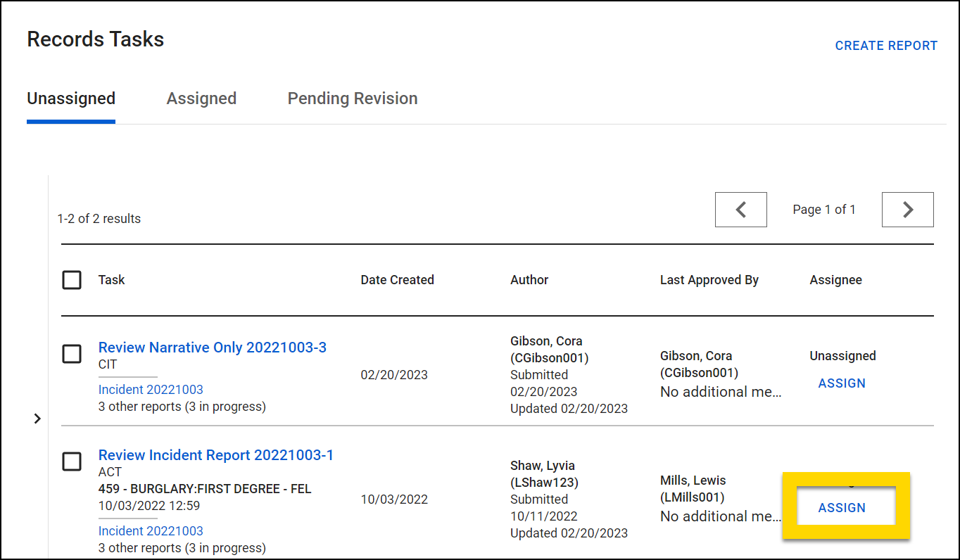Open Incident 20221003 from the first task row
The height and width of the screenshot is (560, 960).
coord(150,389)
